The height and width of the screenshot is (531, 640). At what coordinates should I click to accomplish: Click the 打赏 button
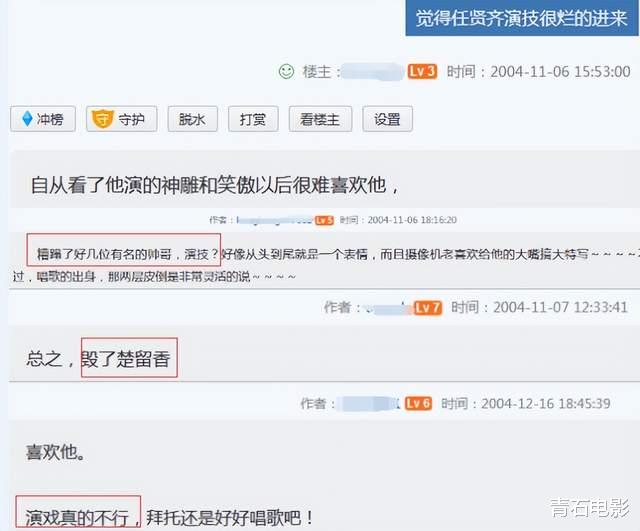pos(253,119)
